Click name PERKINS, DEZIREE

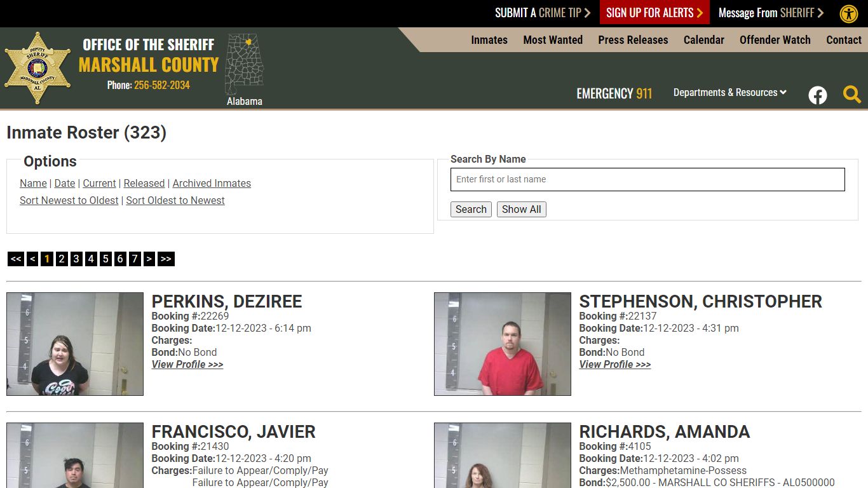click(x=227, y=301)
